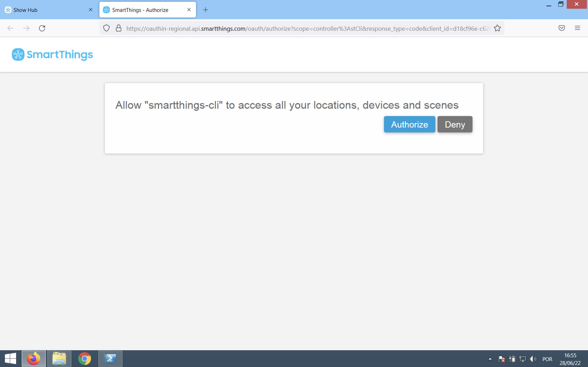Close the Show Hub tab
Viewport: 588px width, 367px height.
[x=91, y=10]
